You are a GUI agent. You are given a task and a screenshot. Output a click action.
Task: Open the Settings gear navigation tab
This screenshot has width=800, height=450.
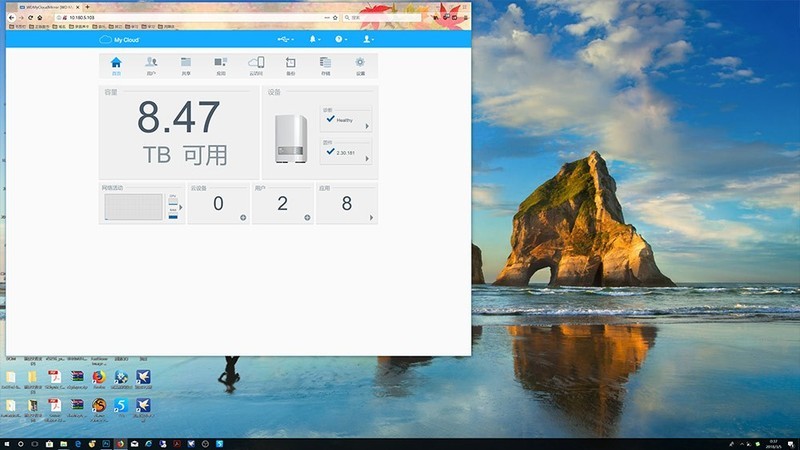(360, 66)
